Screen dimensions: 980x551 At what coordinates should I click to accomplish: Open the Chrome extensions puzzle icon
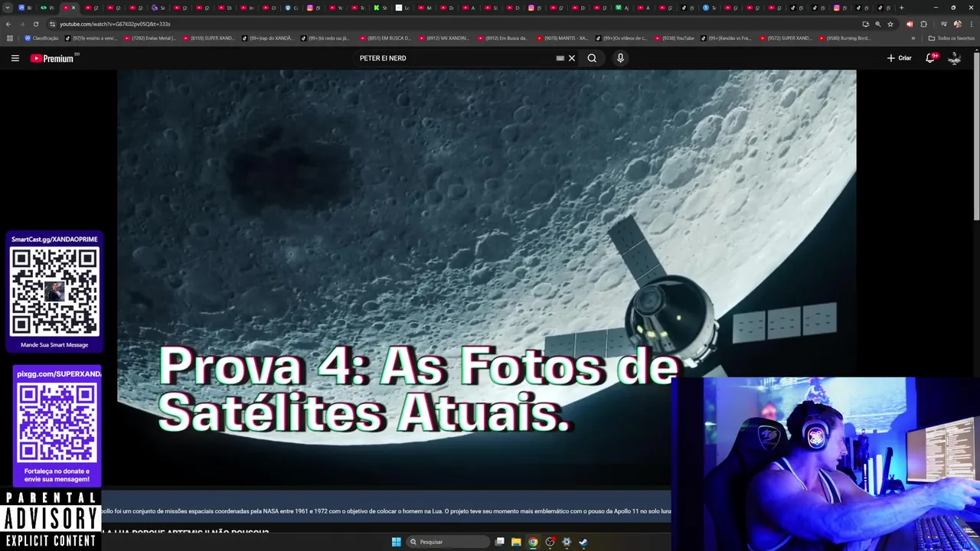click(923, 24)
